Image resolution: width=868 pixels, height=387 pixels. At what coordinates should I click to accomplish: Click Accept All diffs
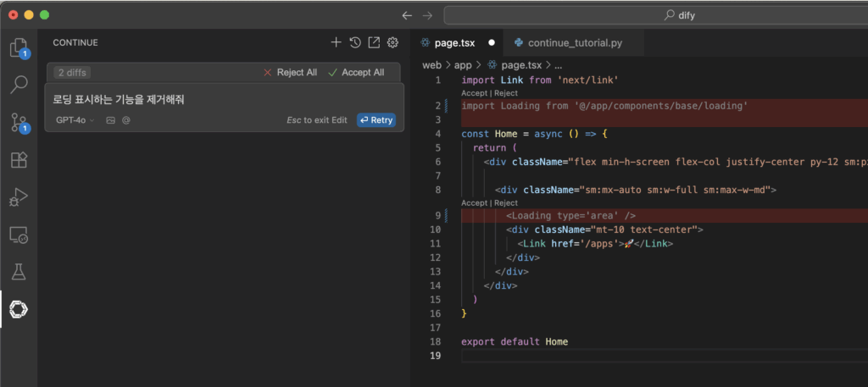click(x=356, y=73)
